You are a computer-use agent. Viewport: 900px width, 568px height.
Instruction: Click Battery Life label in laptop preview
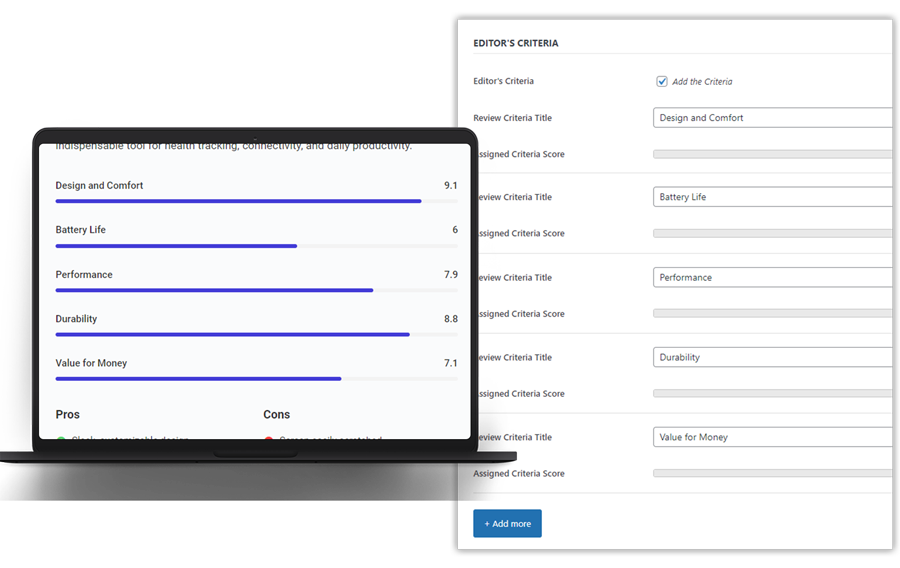pyautogui.click(x=80, y=229)
